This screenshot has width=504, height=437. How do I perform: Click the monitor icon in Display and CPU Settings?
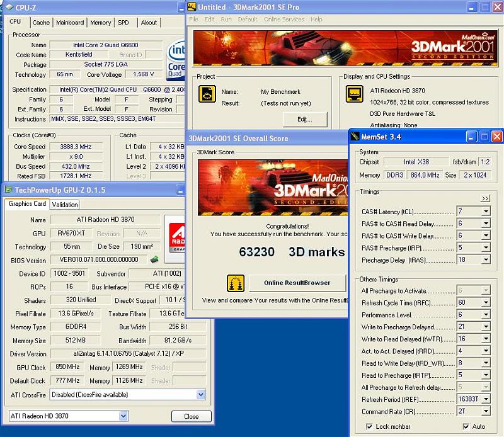click(x=354, y=94)
